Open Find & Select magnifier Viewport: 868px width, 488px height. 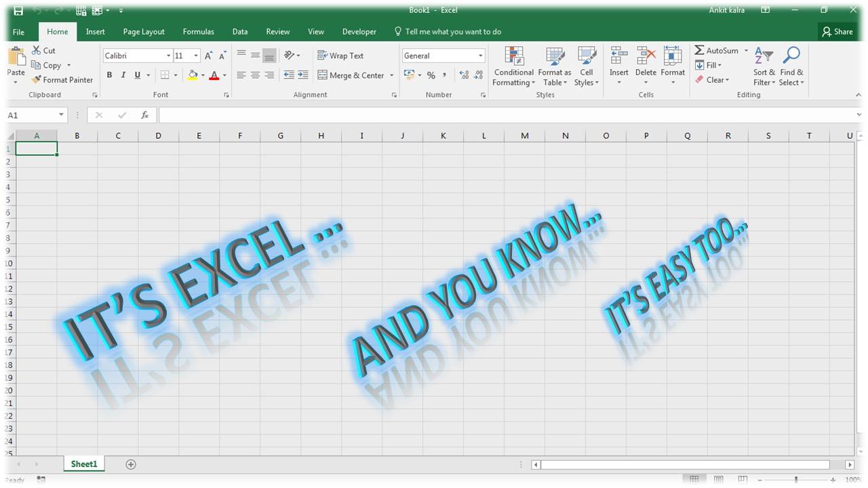coord(791,66)
